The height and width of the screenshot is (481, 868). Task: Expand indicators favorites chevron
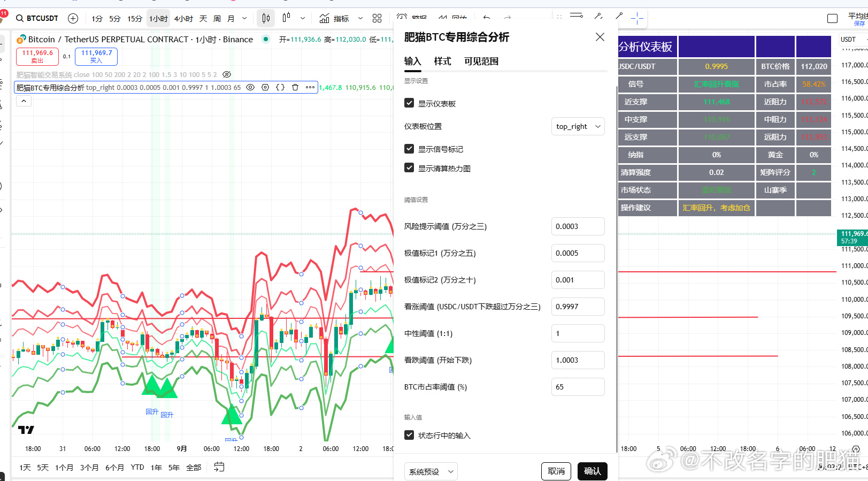[x=360, y=18]
